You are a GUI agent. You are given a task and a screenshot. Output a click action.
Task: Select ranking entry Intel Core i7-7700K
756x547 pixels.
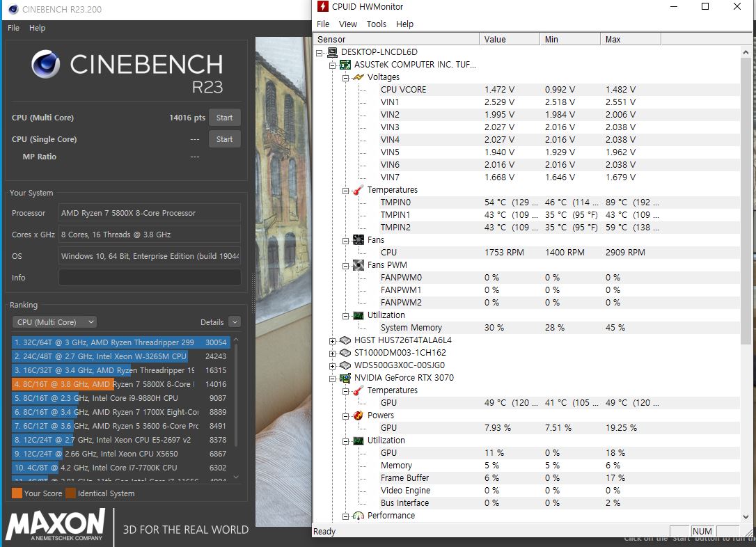120,468
